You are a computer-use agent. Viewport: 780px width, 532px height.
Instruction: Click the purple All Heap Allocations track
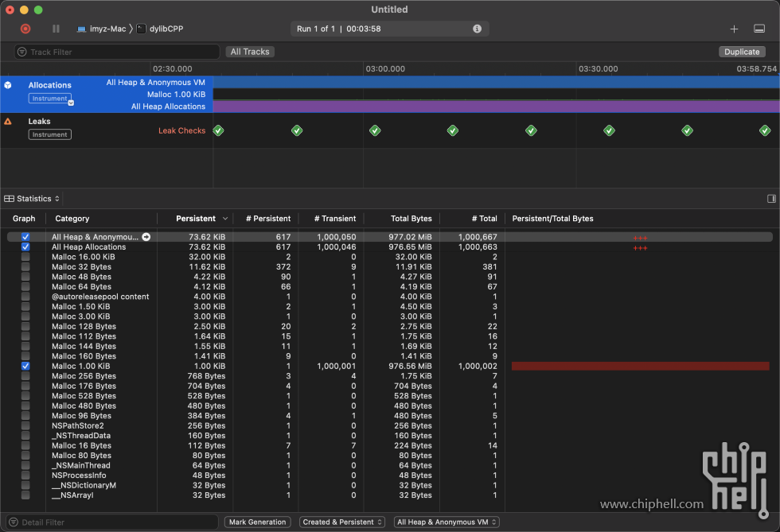[496, 107]
